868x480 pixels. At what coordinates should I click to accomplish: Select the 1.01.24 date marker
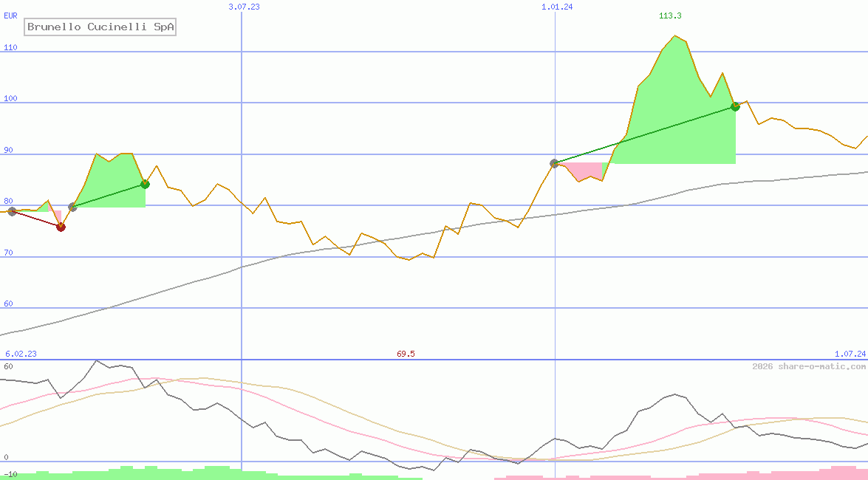click(x=556, y=7)
